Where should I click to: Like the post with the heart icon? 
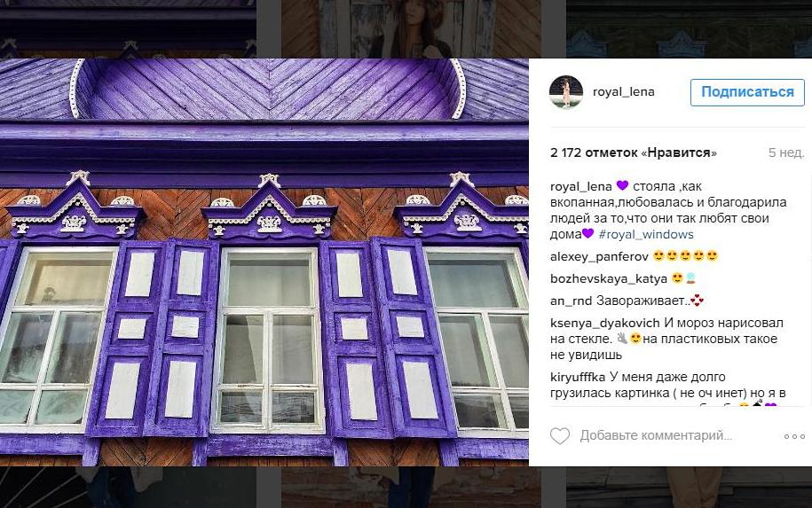pos(560,435)
